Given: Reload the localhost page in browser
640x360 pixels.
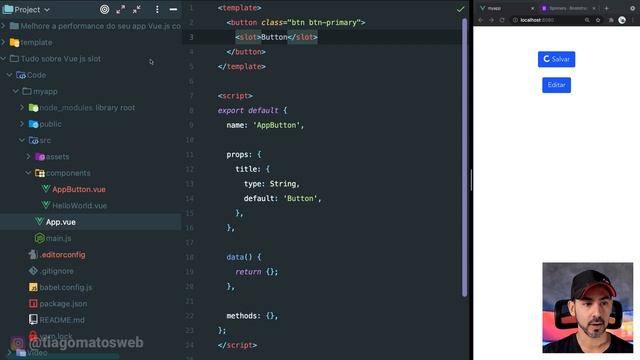Looking at the screenshot, I should (x=502, y=20).
